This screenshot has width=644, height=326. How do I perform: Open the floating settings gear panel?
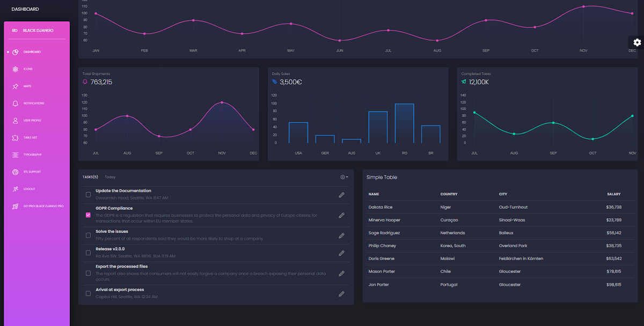[x=636, y=42]
